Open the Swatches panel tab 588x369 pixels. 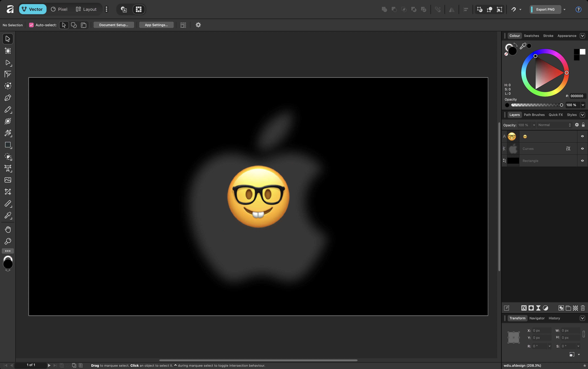531,36
